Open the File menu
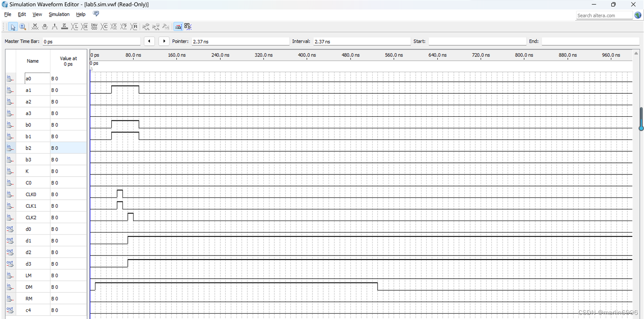The image size is (644, 319). point(7,14)
